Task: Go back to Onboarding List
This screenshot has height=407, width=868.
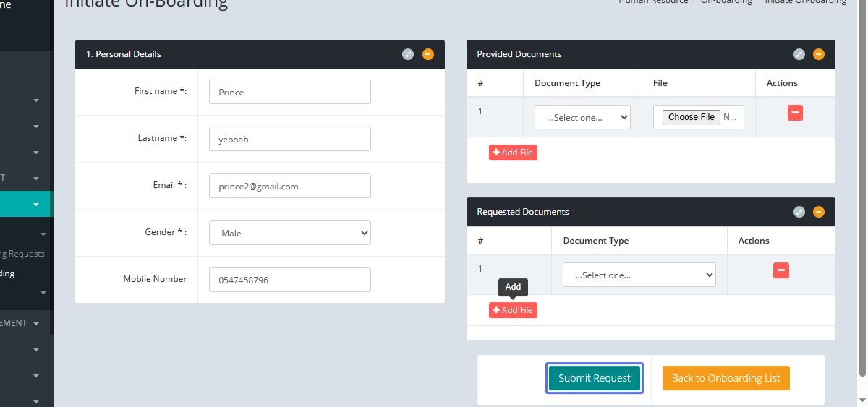Action: (x=726, y=378)
